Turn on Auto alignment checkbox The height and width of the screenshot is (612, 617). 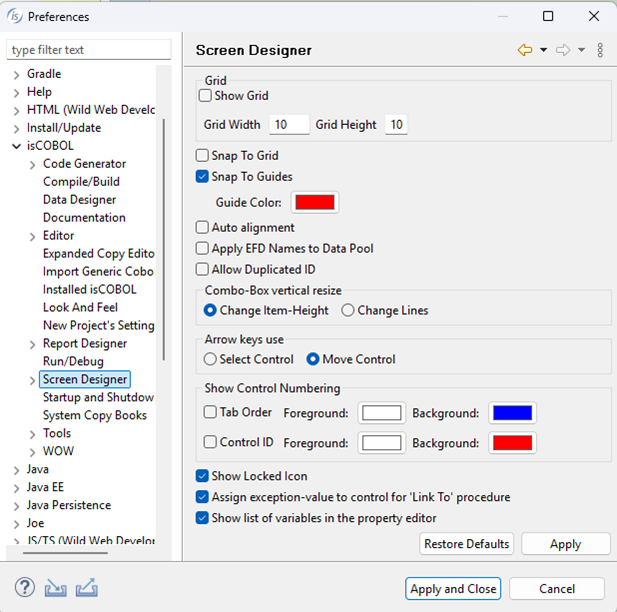click(x=203, y=228)
